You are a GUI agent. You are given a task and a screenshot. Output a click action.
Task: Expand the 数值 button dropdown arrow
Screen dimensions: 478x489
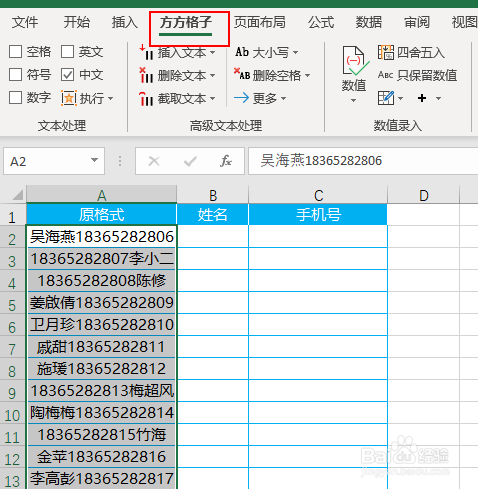click(354, 100)
